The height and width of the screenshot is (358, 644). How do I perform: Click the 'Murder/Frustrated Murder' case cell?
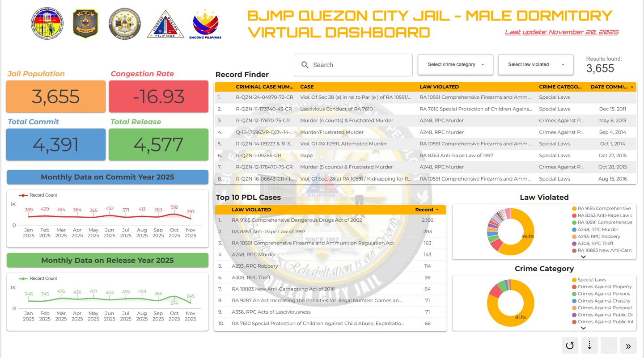[x=332, y=132]
